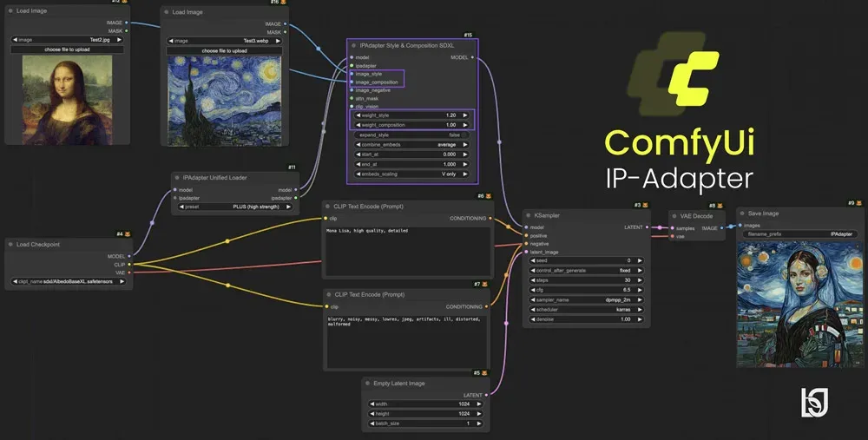This screenshot has width=868, height=440.
Task: Open the Test3.webp image file dropdown
Action: coord(224,41)
